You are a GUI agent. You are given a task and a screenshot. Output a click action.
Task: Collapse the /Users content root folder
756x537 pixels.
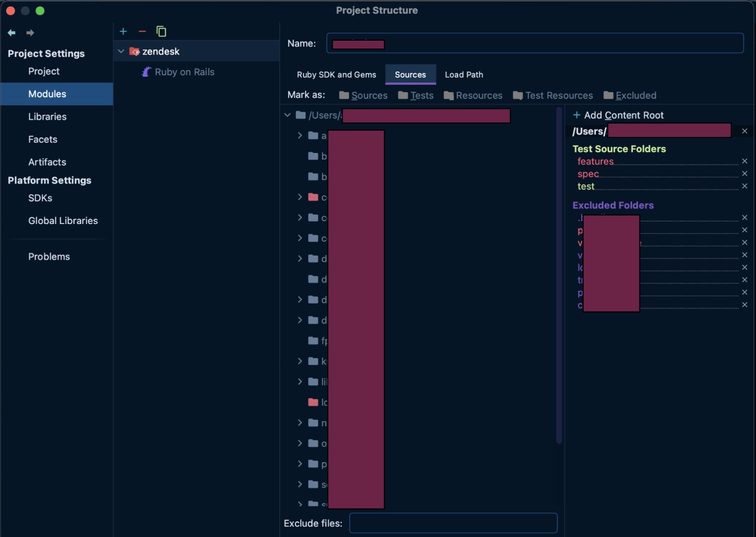288,115
